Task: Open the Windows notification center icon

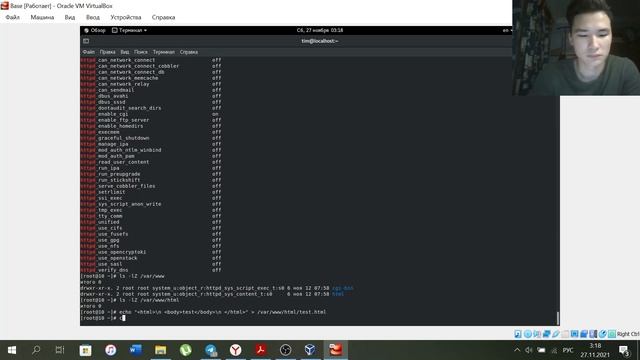Action: [x=624, y=350]
